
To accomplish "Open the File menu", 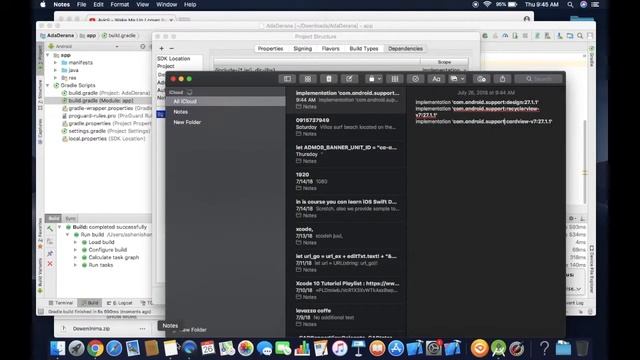I will [x=82, y=4].
